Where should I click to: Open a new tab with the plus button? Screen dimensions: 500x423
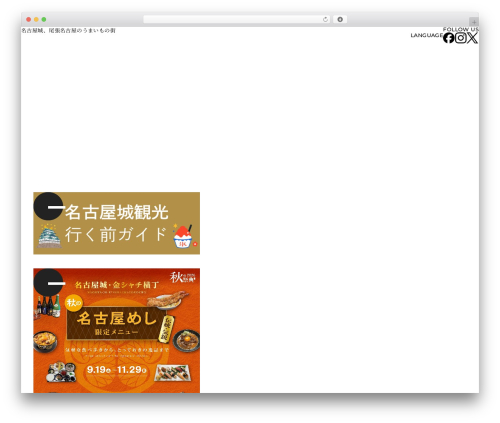click(474, 22)
